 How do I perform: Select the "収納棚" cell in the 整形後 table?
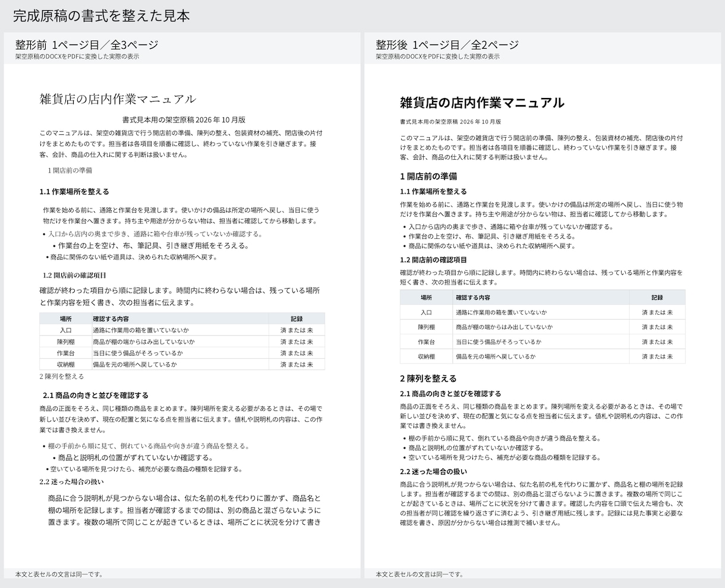pos(426,356)
